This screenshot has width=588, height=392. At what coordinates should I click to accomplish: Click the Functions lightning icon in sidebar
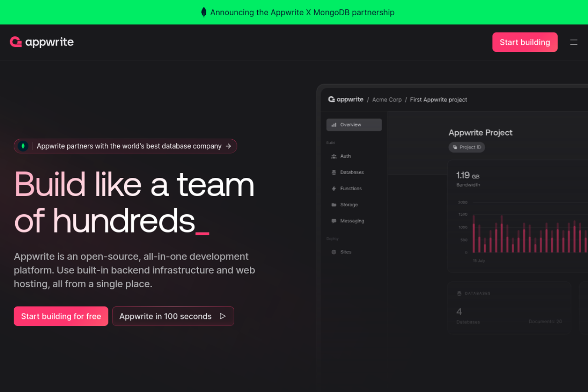(x=334, y=188)
